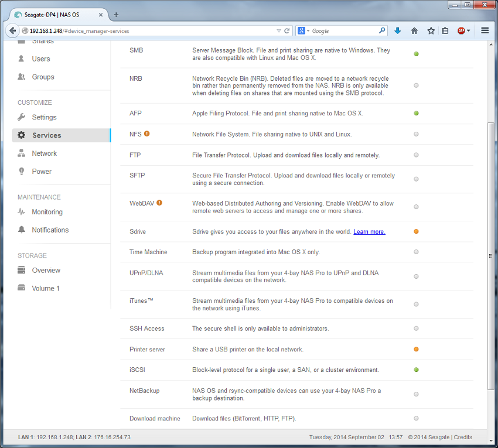Viewport: 498px width, 448px height.
Task: Click the Settings wrench icon
Action: click(x=21, y=117)
